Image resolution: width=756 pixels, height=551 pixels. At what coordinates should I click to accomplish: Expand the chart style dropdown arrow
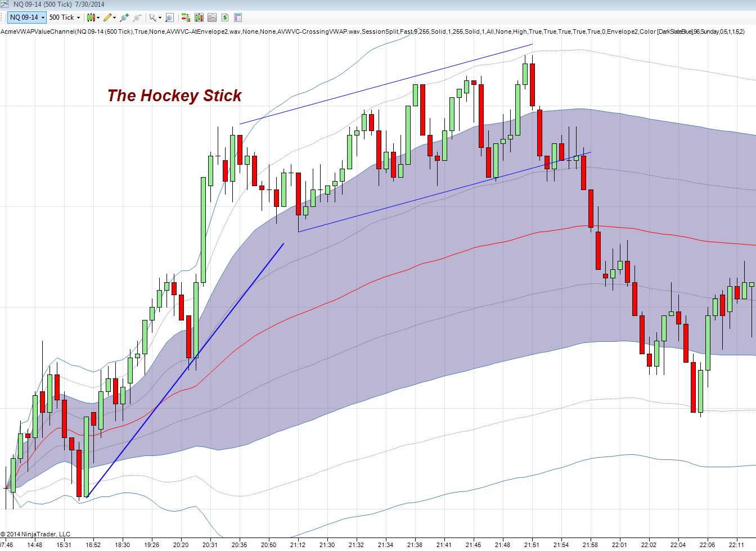pos(97,17)
